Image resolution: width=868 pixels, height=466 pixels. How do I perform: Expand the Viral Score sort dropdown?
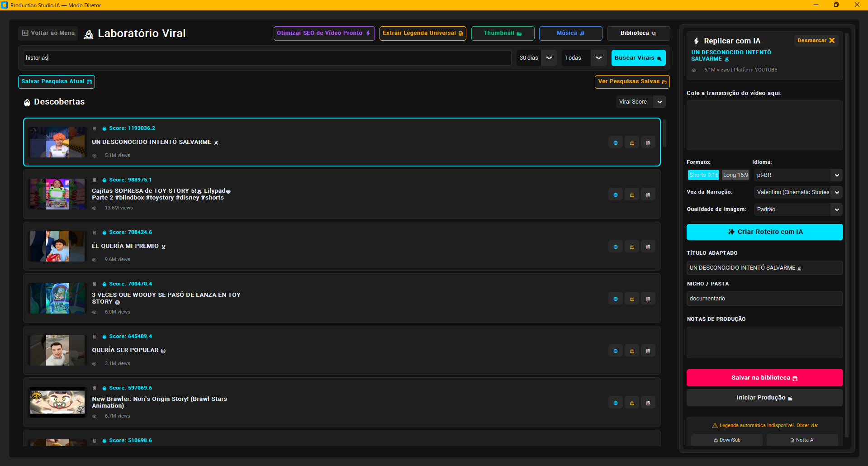[640, 102]
